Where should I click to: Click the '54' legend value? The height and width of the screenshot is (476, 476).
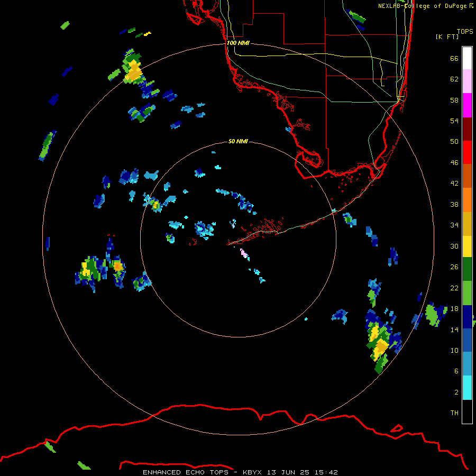point(454,121)
